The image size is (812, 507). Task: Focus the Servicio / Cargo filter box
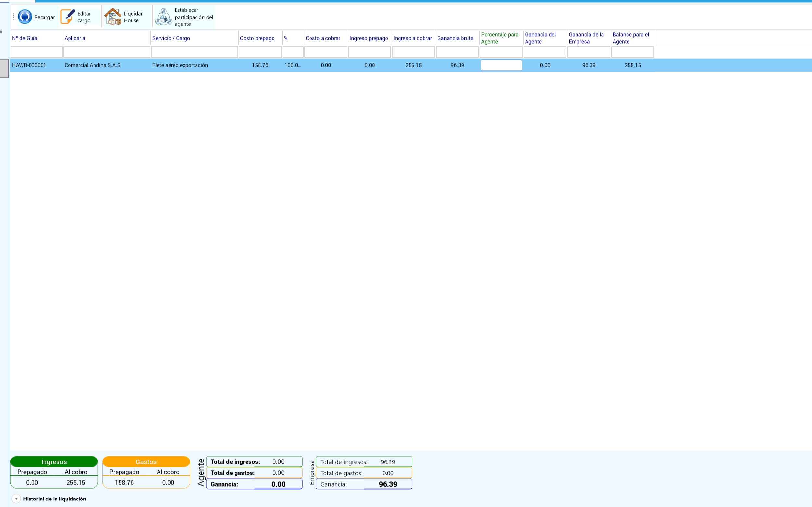(194, 52)
